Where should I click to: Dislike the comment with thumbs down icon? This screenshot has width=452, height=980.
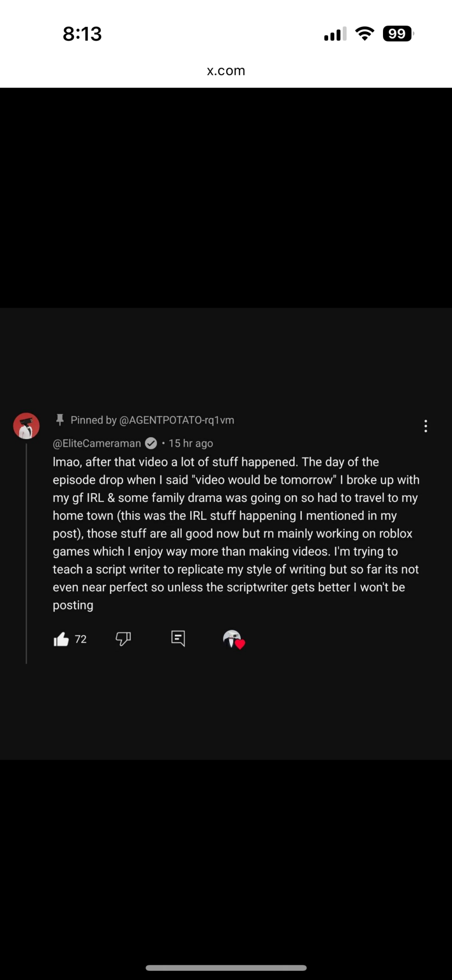(123, 639)
